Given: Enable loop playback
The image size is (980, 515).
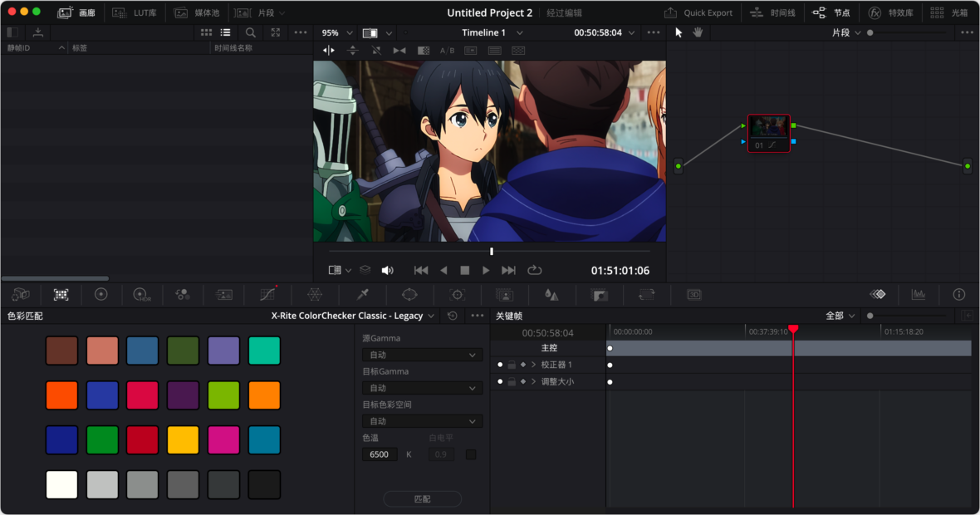Looking at the screenshot, I should click(535, 270).
